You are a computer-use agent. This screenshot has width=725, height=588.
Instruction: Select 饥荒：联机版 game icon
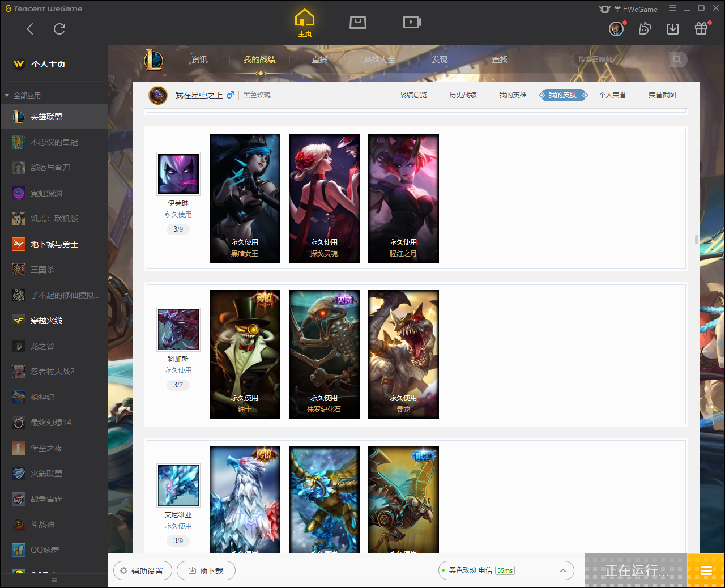point(19,219)
